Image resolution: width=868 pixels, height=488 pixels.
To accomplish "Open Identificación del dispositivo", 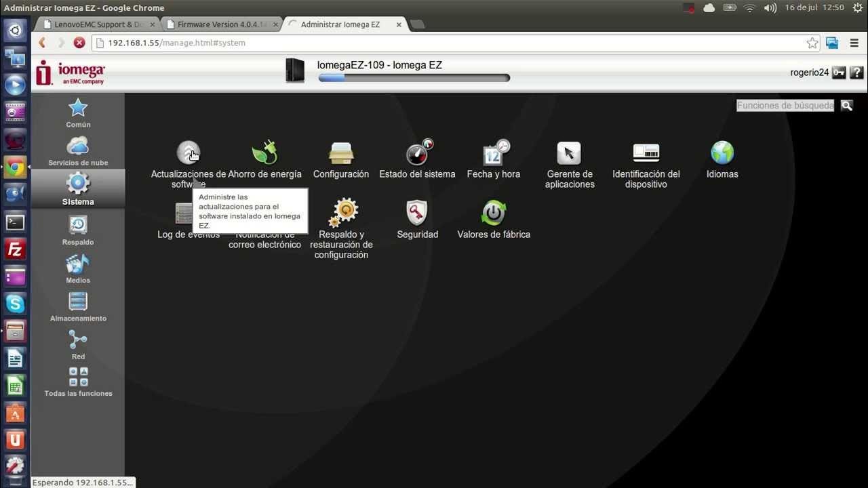I will pyautogui.click(x=646, y=153).
